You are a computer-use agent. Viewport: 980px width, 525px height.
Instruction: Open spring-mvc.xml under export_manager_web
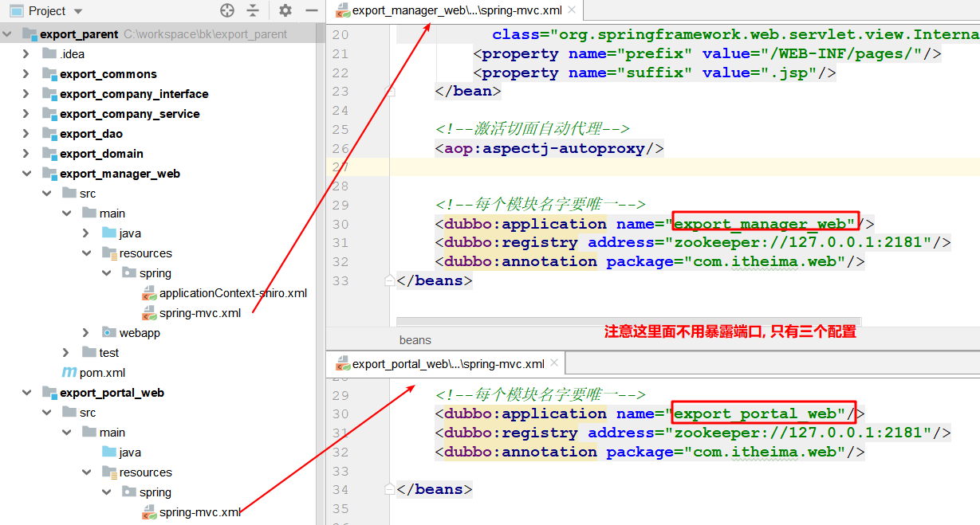click(200, 313)
